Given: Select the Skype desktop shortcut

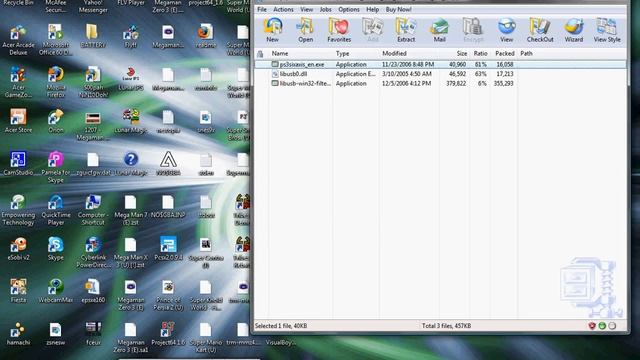Looking at the screenshot, I should 56,248.
